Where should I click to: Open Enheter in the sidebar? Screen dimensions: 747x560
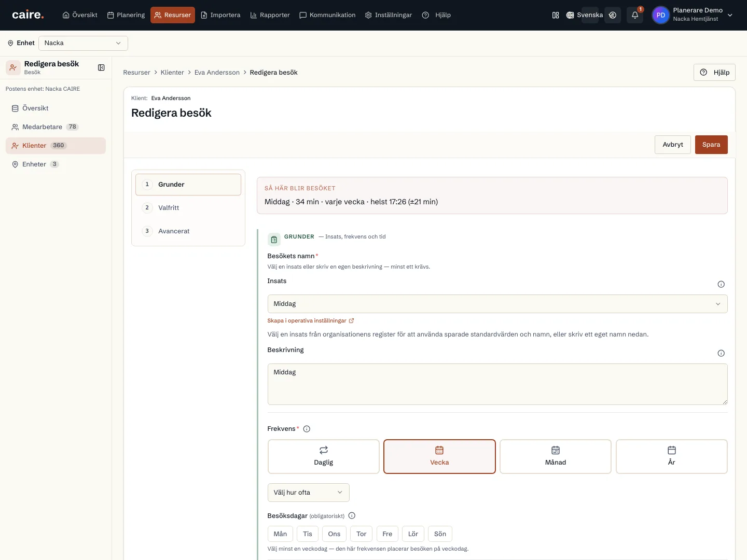56,164
